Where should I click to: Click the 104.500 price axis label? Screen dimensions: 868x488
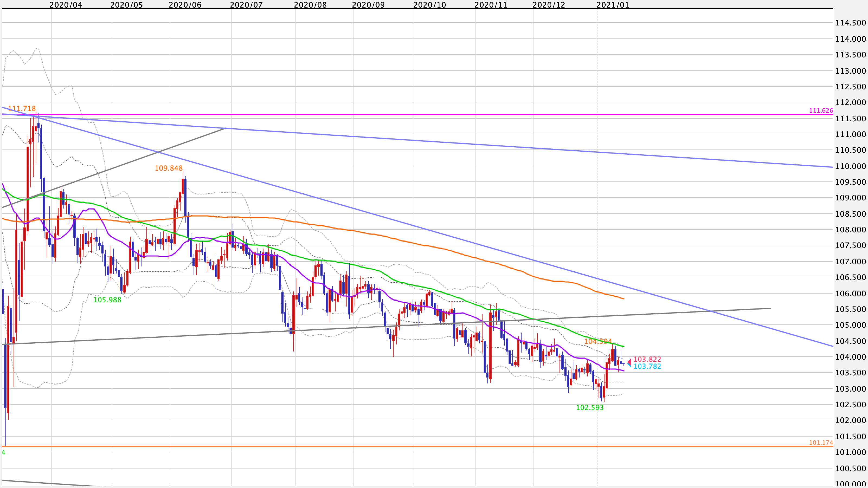click(850, 341)
